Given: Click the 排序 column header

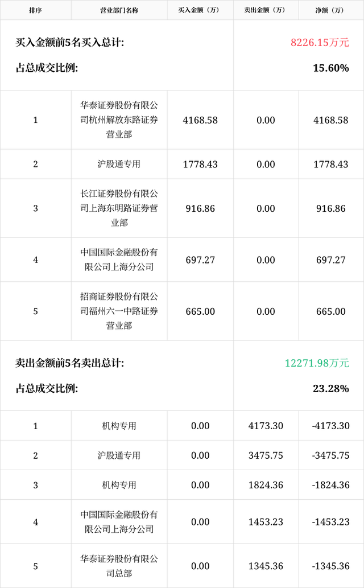Looking at the screenshot, I should [x=35, y=10].
